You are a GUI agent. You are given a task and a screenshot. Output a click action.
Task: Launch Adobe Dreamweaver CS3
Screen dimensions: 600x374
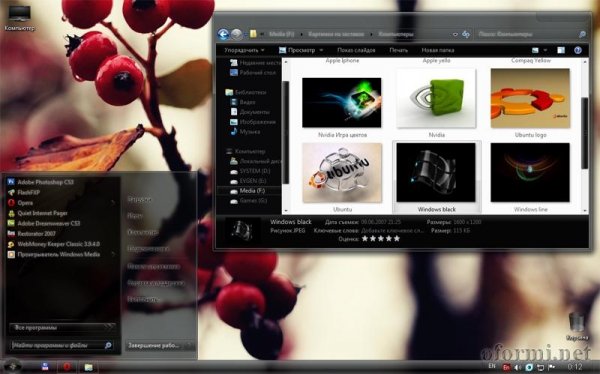click(44, 223)
